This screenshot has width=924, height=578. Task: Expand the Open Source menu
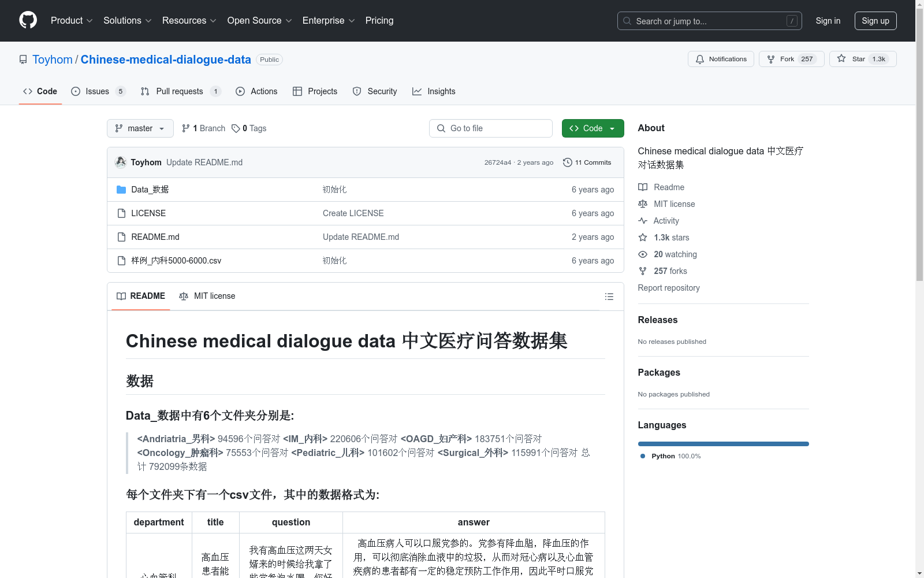click(x=259, y=20)
